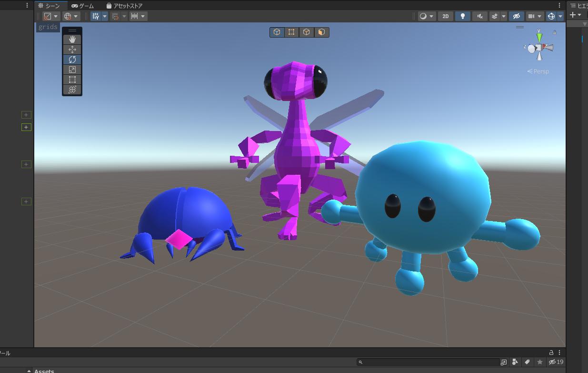Choose the Scale tool
Image resolution: width=588 pixels, height=373 pixels.
coord(72,70)
